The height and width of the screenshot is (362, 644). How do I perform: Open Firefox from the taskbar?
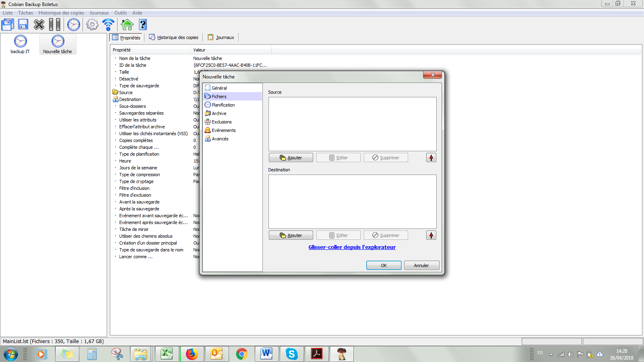point(192,354)
